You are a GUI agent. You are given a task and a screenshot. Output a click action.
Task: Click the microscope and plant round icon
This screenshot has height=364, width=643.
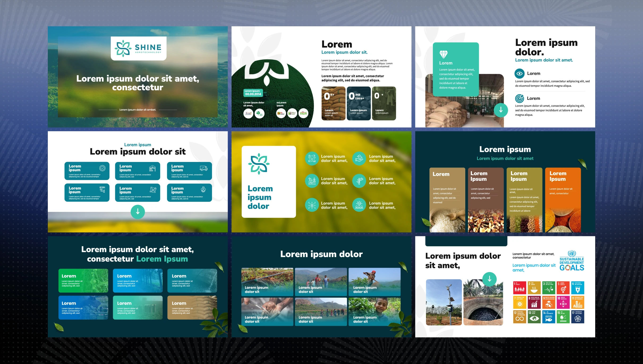[x=312, y=181]
